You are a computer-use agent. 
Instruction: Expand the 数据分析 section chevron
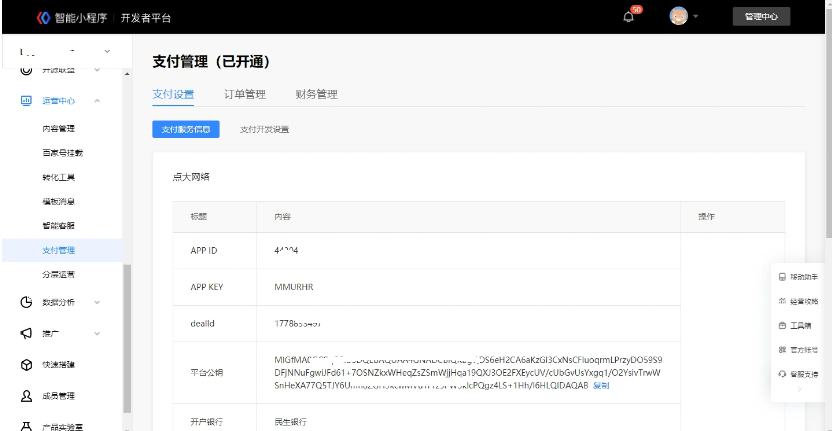pos(97,302)
